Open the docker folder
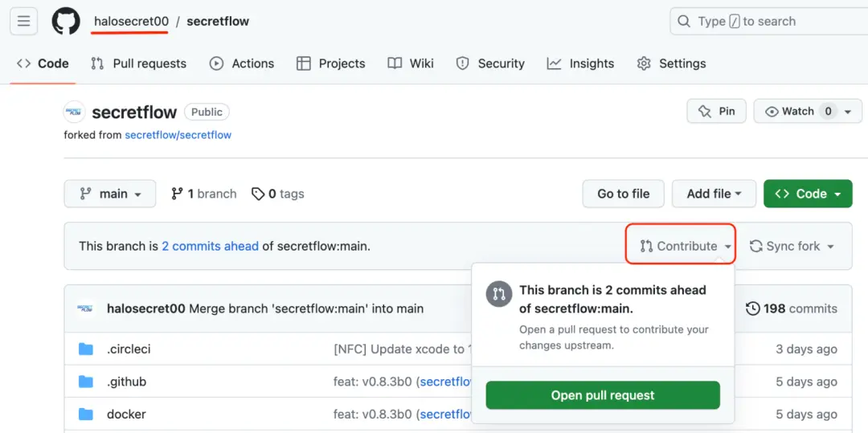This screenshot has width=868, height=433. coord(126,414)
